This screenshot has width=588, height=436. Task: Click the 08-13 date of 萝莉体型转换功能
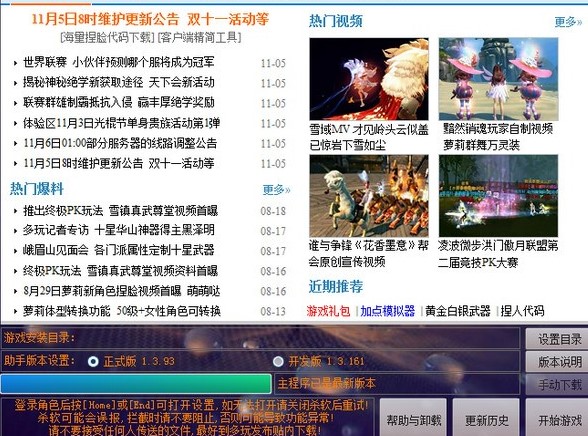click(x=273, y=312)
